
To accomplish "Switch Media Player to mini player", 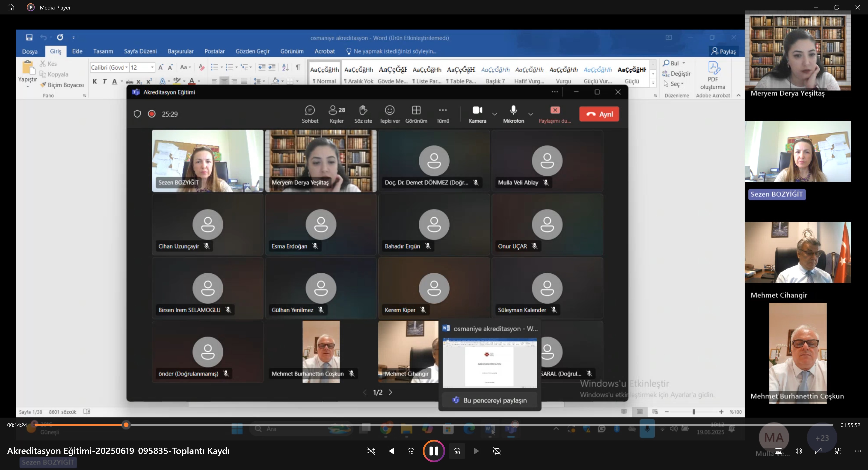I will (838, 451).
